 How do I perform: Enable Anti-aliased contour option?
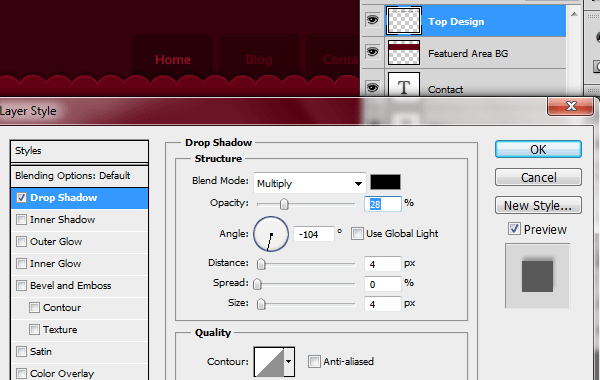pyautogui.click(x=314, y=361)
